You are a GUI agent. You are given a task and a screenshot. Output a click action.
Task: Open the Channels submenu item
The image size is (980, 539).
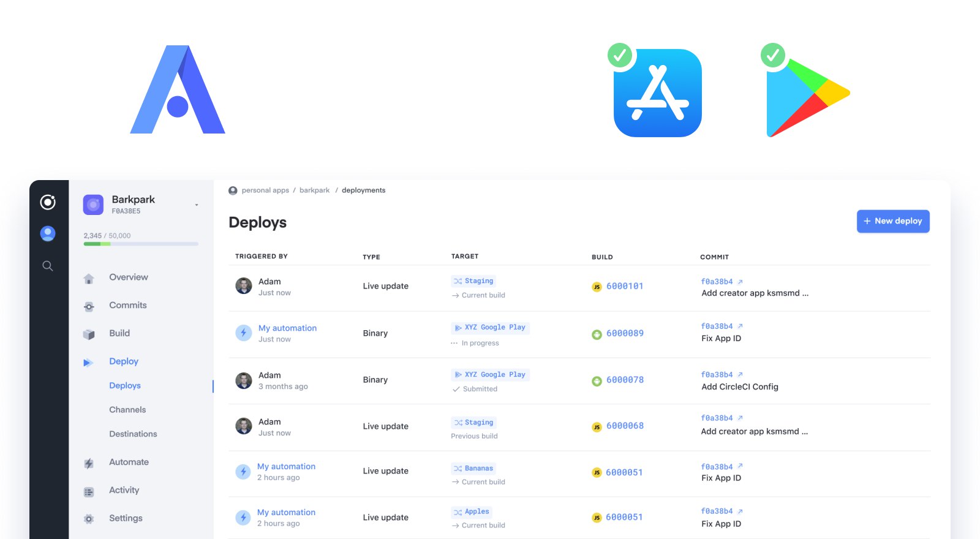[127, 410]
